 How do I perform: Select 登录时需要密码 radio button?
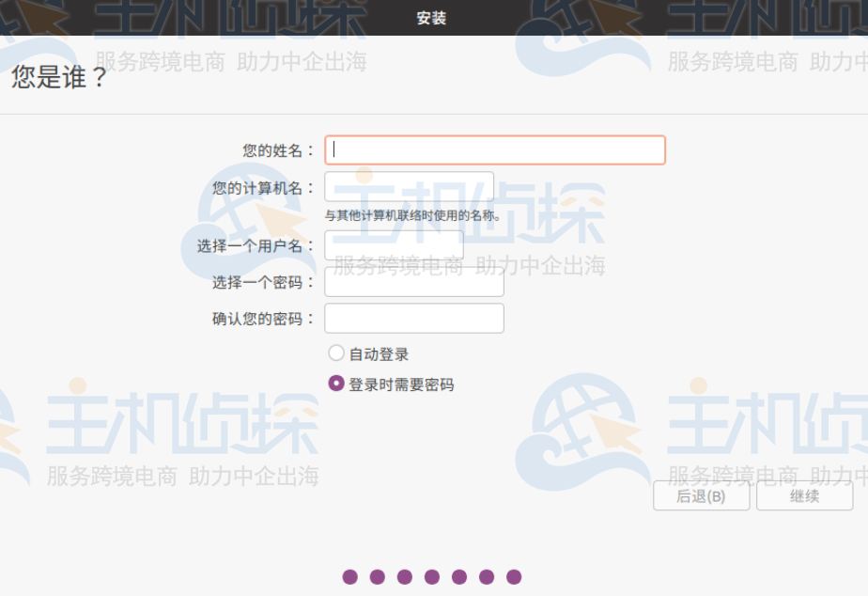pos(336,384)
